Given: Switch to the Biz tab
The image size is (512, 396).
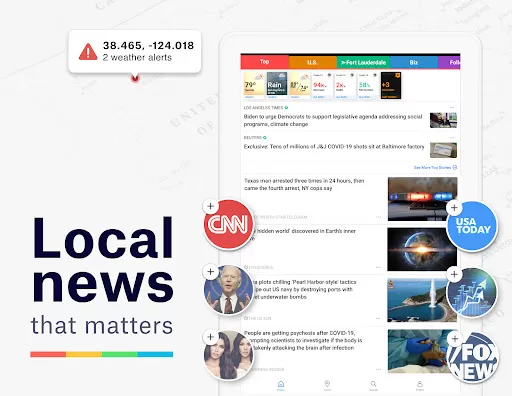Looking at the screenshot, I should pyautogui.click(x=414, y=62).
